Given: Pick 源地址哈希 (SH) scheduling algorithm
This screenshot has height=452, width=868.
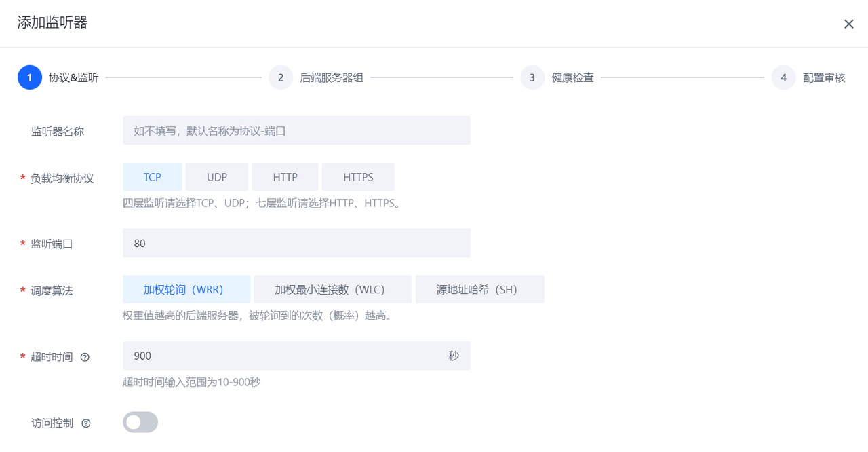Looking at the screenshot, I should pos(479,289).
